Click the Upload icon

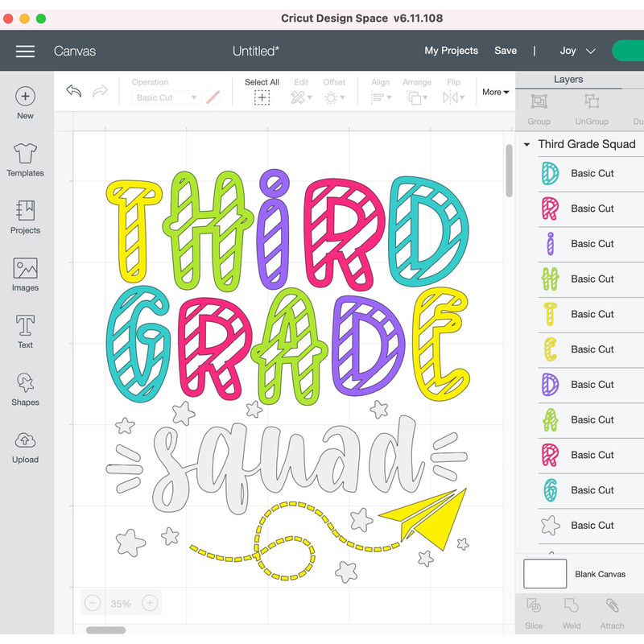(24, 445)
